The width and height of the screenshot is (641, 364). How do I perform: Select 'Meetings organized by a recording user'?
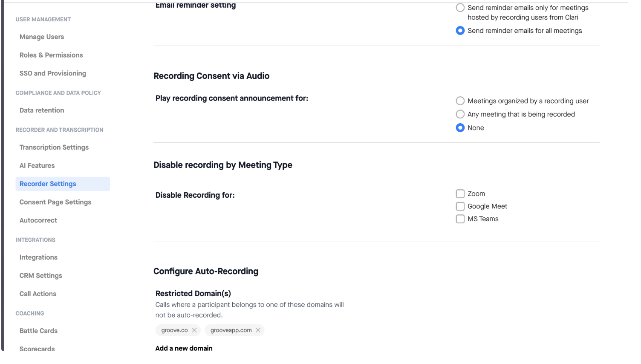(460, 101)
